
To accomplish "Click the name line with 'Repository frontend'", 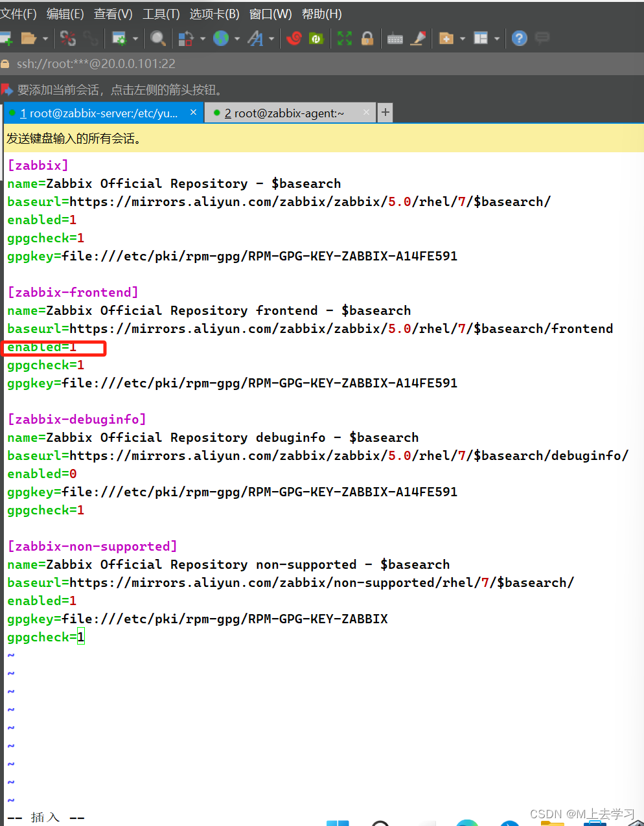I will pos(209,310).
